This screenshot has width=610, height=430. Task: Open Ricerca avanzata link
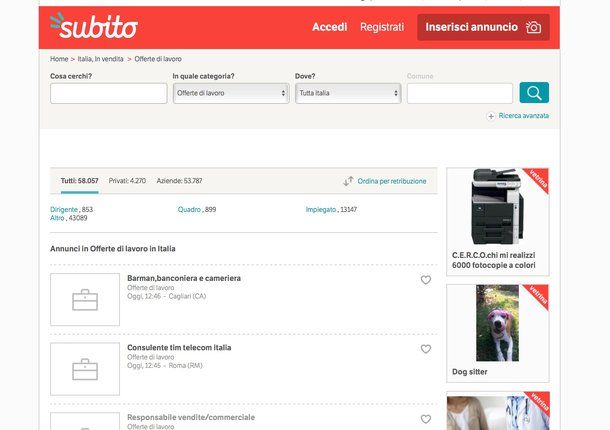[x=524, y=116]
